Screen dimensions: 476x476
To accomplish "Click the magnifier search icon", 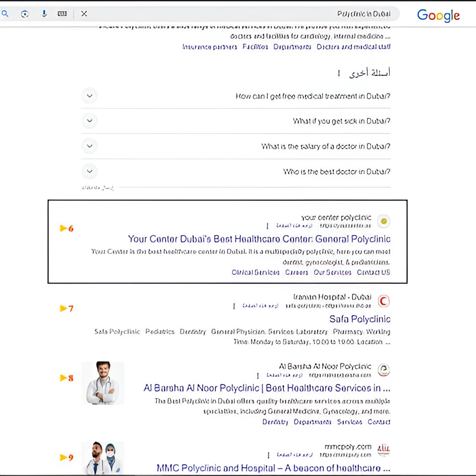I will pos(5,14).
